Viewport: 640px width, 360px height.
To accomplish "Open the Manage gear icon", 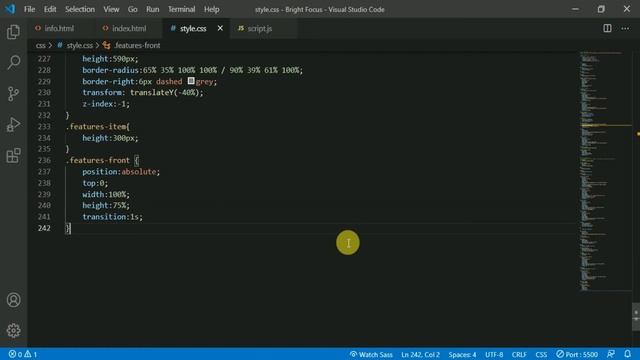I will (13, 330).
